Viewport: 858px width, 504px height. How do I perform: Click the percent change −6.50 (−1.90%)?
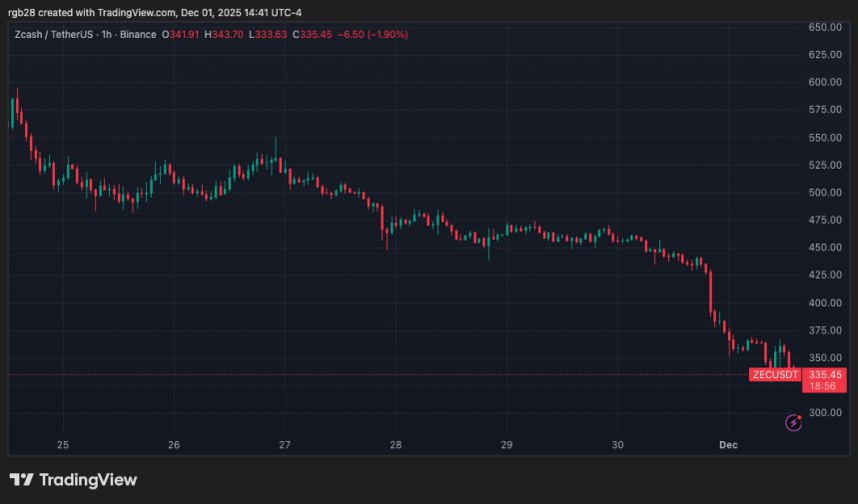tap(372, 35)
